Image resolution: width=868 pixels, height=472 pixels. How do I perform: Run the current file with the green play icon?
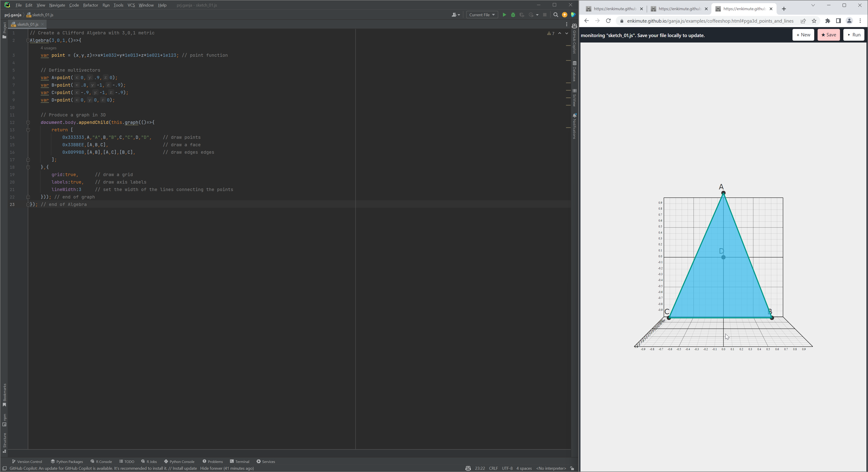[504, 15]
